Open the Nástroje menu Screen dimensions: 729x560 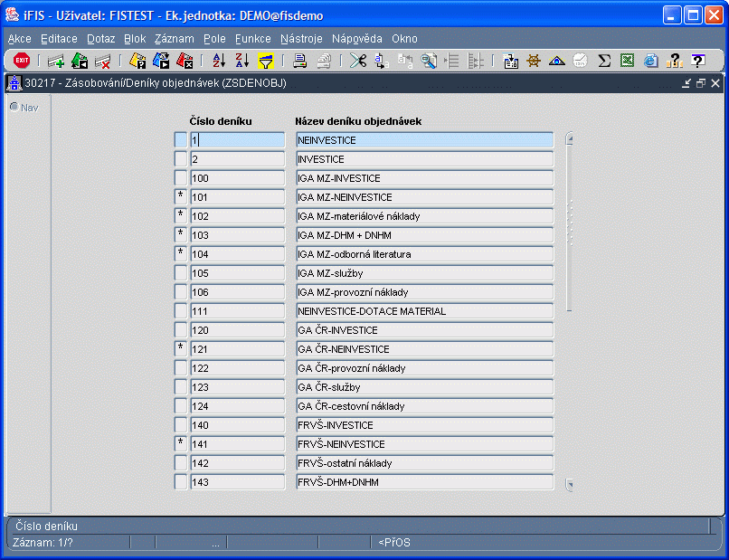(x=301, y=39)
